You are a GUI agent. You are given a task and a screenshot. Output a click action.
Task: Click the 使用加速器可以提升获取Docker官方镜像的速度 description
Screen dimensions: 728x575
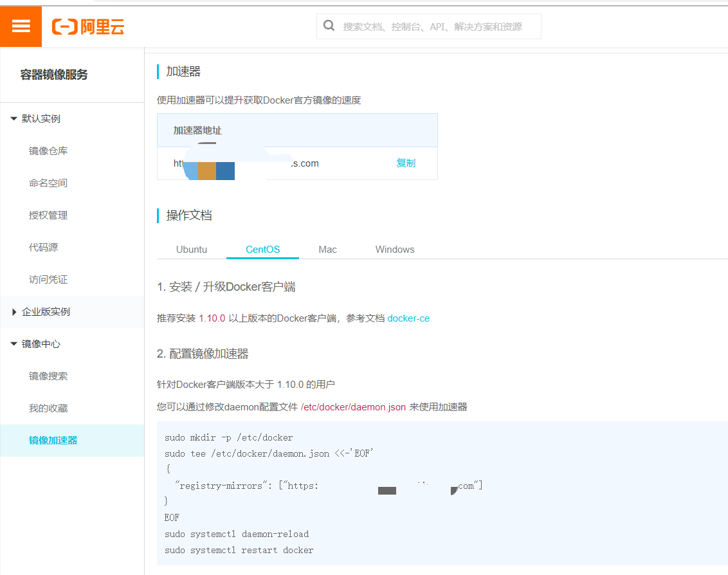[x=259, y=100]
